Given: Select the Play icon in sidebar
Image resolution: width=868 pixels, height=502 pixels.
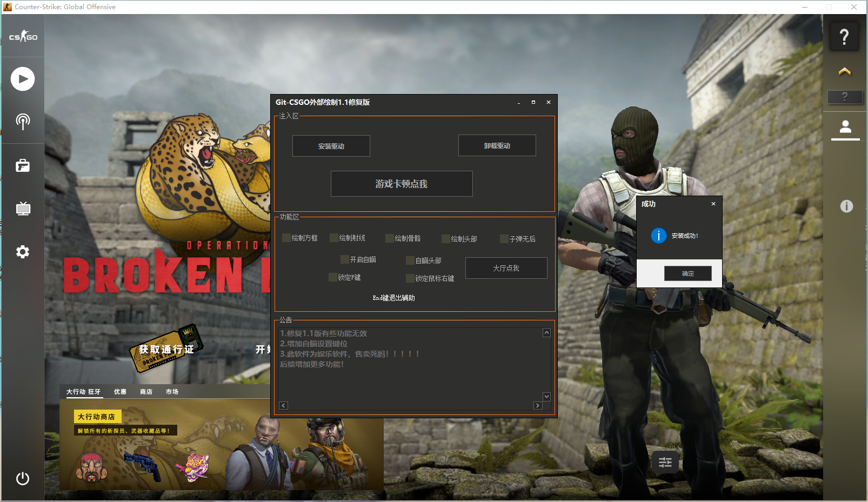Looking at the screenshot, I should [22, 79].
